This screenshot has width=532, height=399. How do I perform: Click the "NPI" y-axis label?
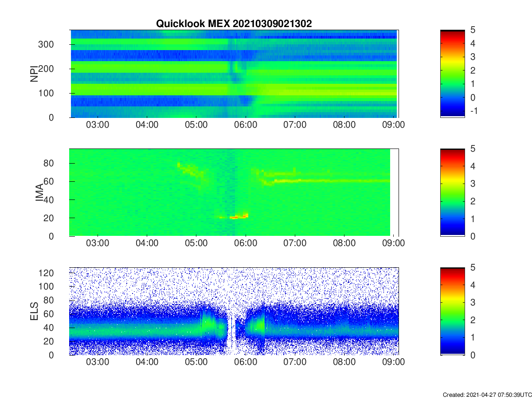click(x=34, y=74)
